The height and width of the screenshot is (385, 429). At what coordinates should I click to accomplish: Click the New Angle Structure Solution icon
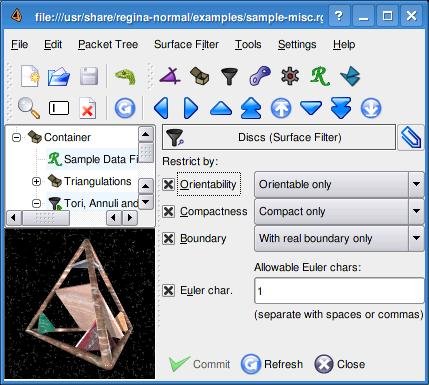170,76
